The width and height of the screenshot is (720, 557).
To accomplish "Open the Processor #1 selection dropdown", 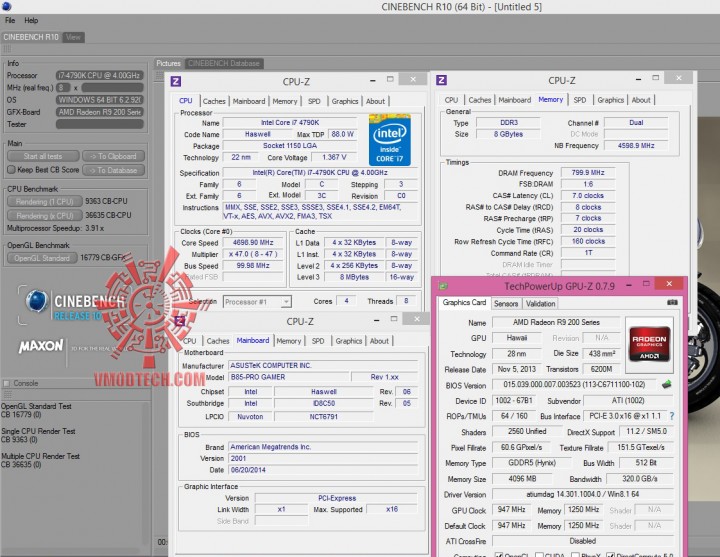I will pos(257,302).
